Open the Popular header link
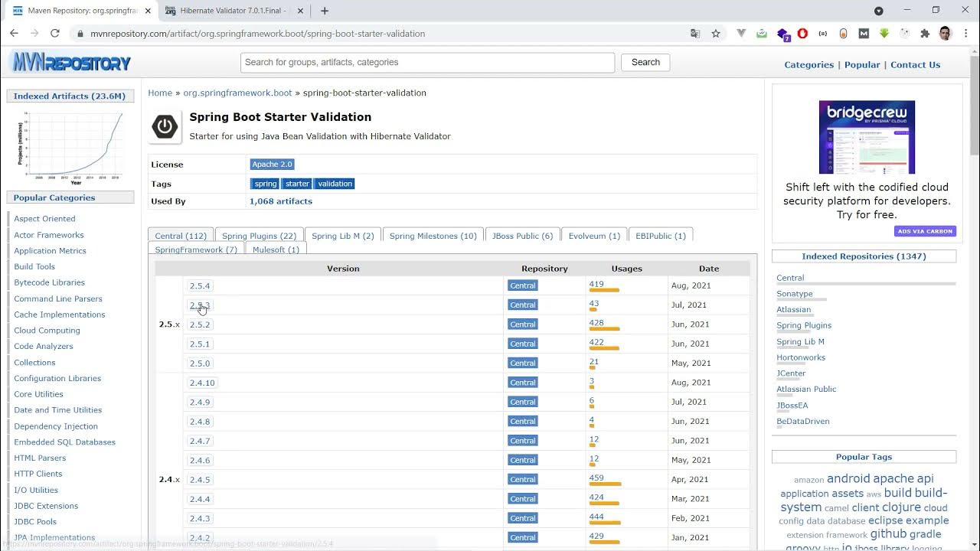The image size is (980, 551). pos(862,65)
